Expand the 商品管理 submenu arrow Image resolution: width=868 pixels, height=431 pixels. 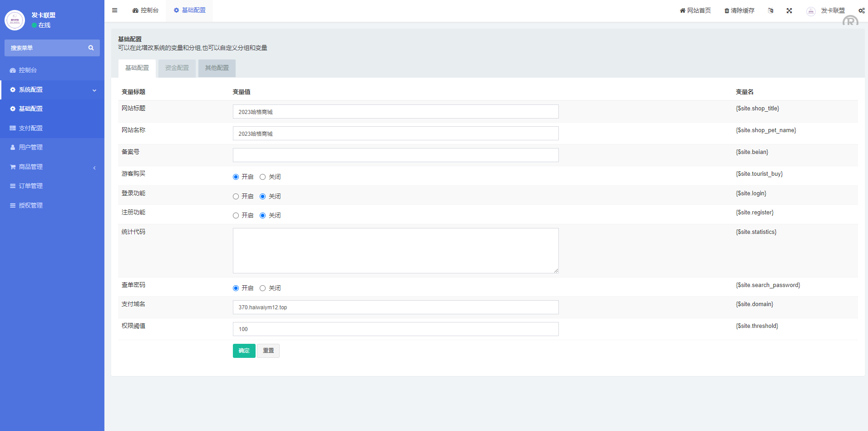click(x=94, y=168)
